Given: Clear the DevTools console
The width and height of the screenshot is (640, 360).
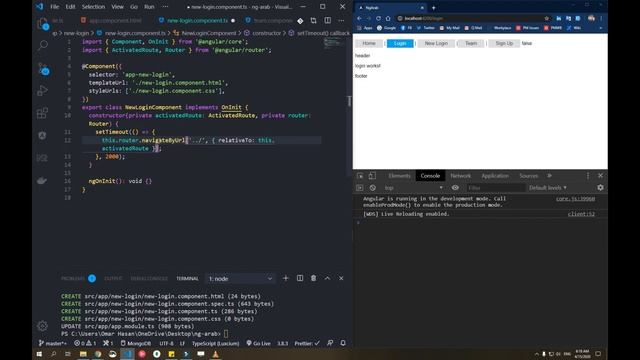Looking at the screenshot, I should click(373, 188).
